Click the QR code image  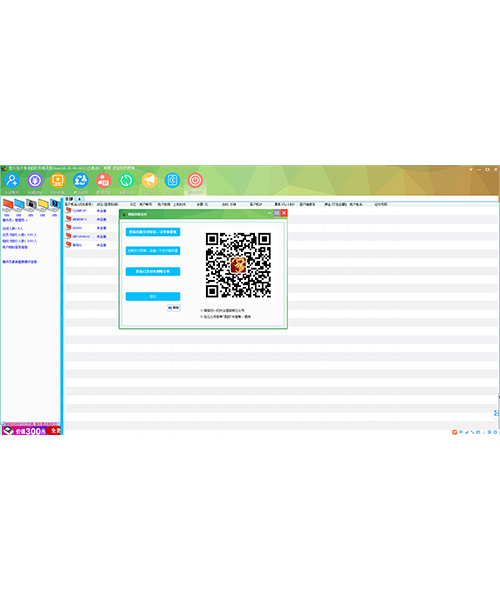[238, 265]
